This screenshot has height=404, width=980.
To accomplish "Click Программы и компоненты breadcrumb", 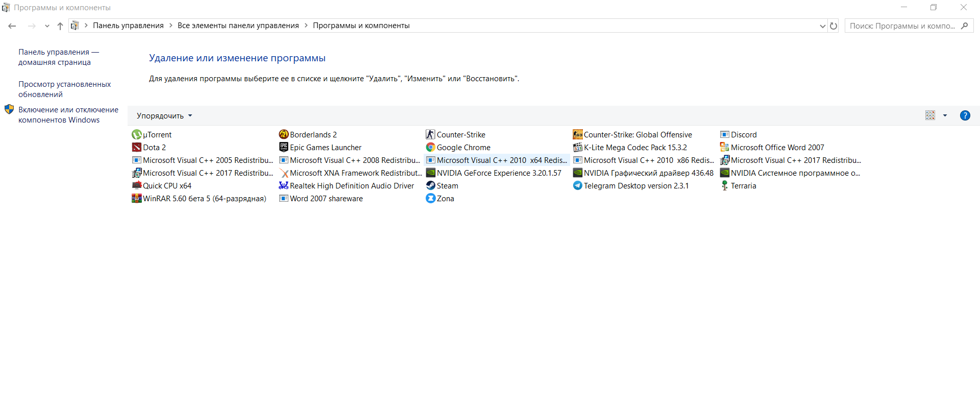I will pos(361,26).
